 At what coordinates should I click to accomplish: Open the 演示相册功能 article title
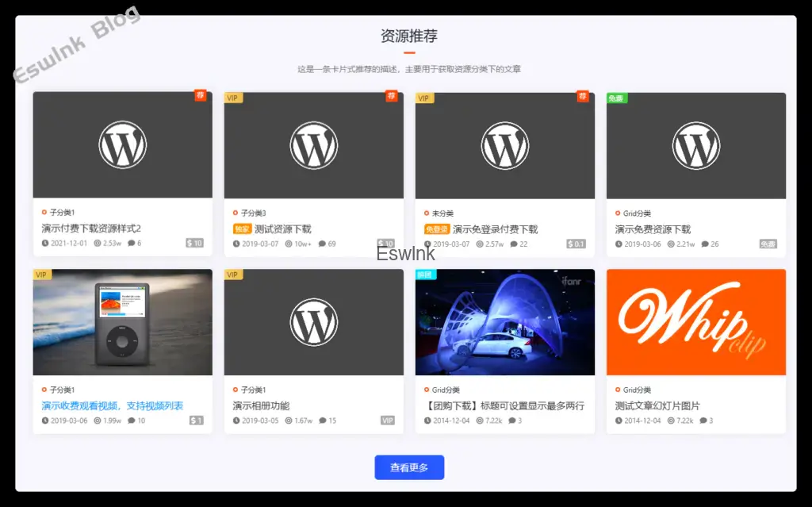[x=261, y=405]
